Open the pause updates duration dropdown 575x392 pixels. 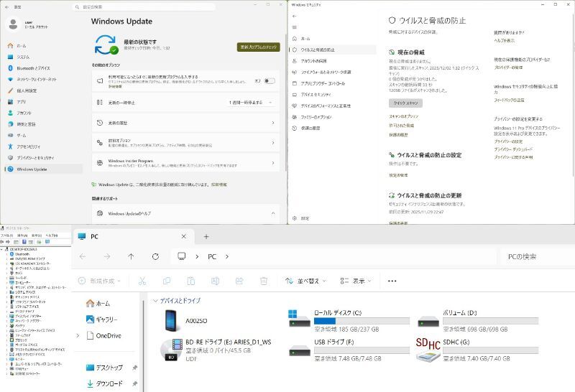[252, 103]
